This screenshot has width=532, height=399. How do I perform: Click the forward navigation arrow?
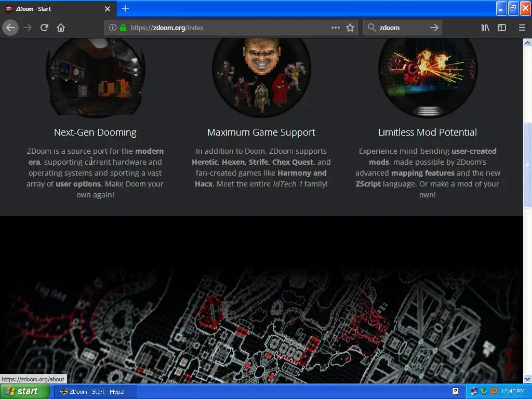click(28, 28)
